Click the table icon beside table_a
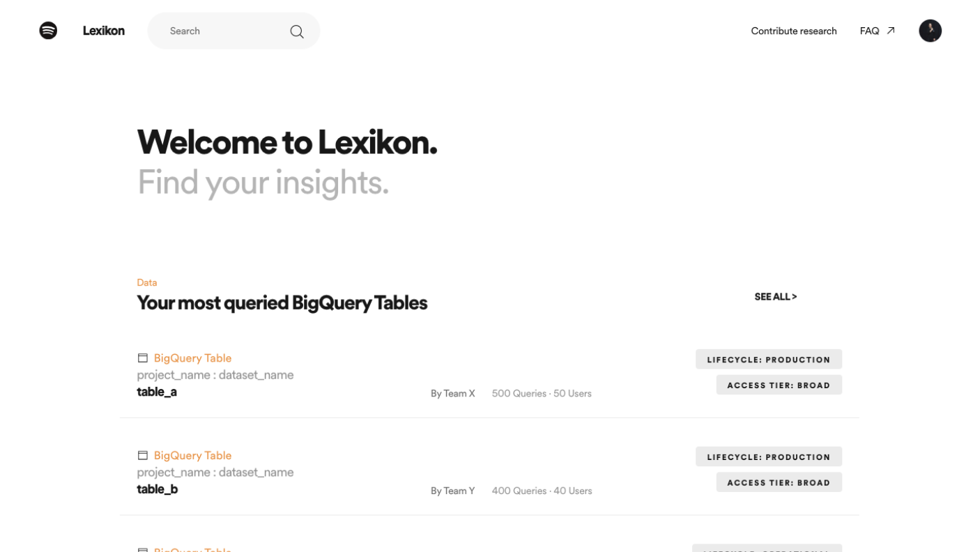 pos(143,358)
